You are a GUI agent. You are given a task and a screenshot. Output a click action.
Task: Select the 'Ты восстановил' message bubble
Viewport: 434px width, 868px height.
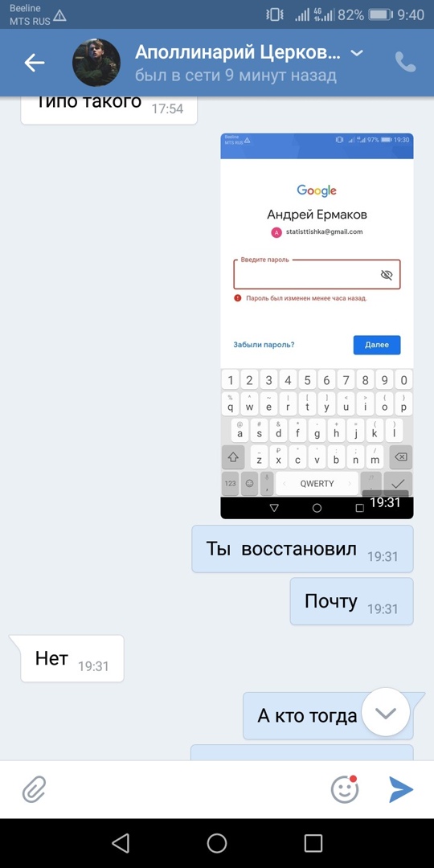pyautogui.click(x=302, y=549)
